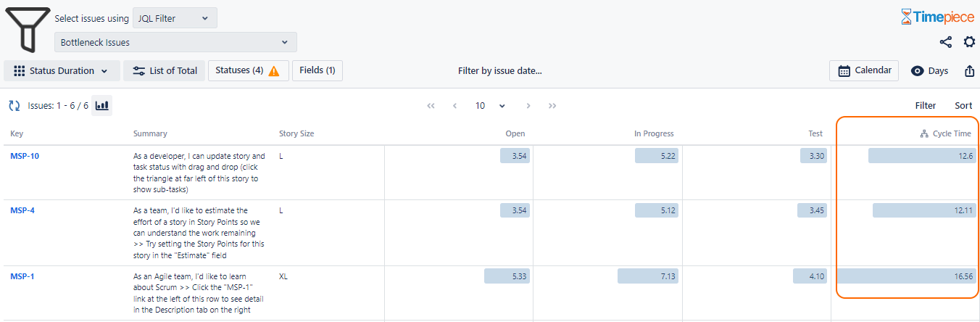Image resolution: width=980 pixels, height=322 pixels.
Task: Click the export icon beside Days
Action: point(969,71)
